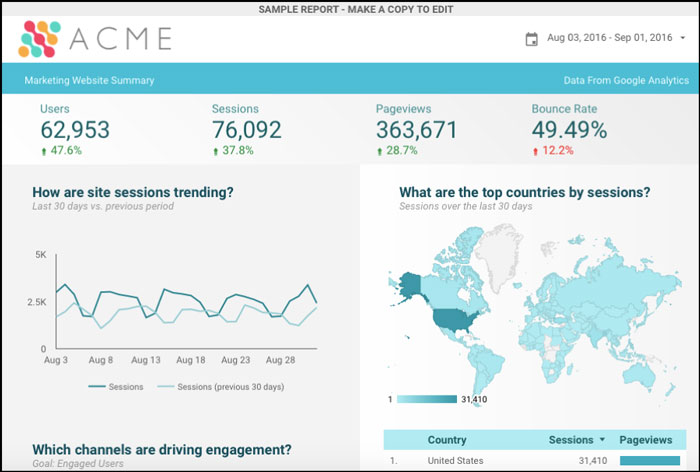The image size is (700, 472).
Task: Click the 28.7% pageviews change value
Action: point(402,150)
